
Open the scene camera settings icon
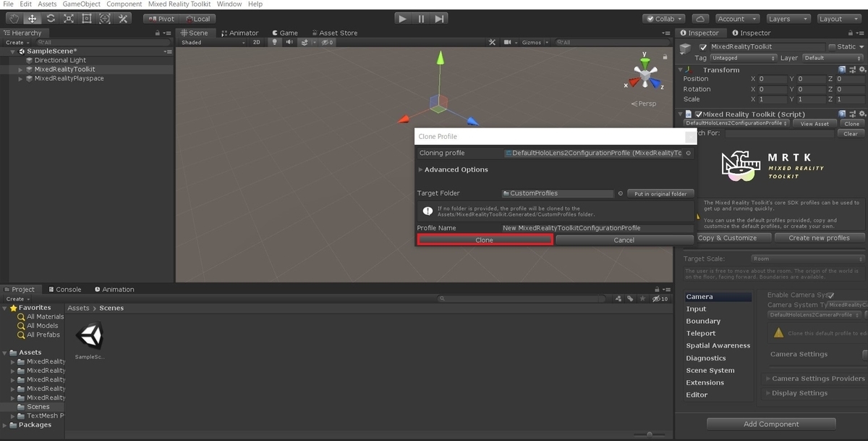(x=508, y=42)
